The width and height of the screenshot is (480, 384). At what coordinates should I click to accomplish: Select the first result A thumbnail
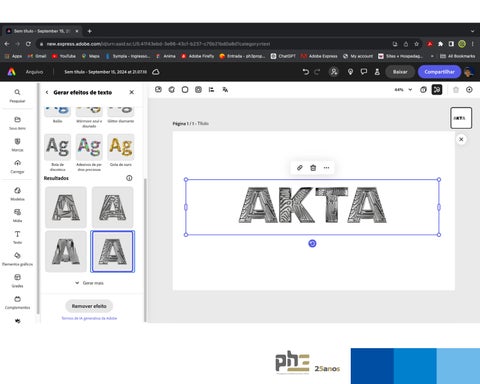66,207
